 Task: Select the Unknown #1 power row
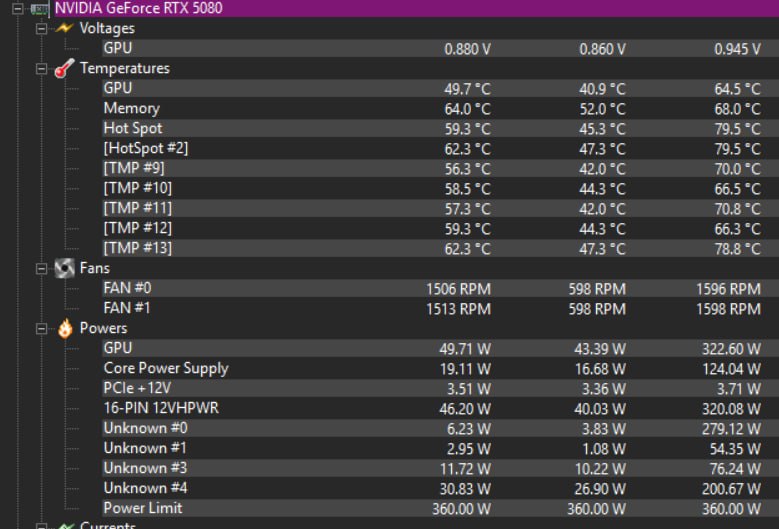pos(440,449)
